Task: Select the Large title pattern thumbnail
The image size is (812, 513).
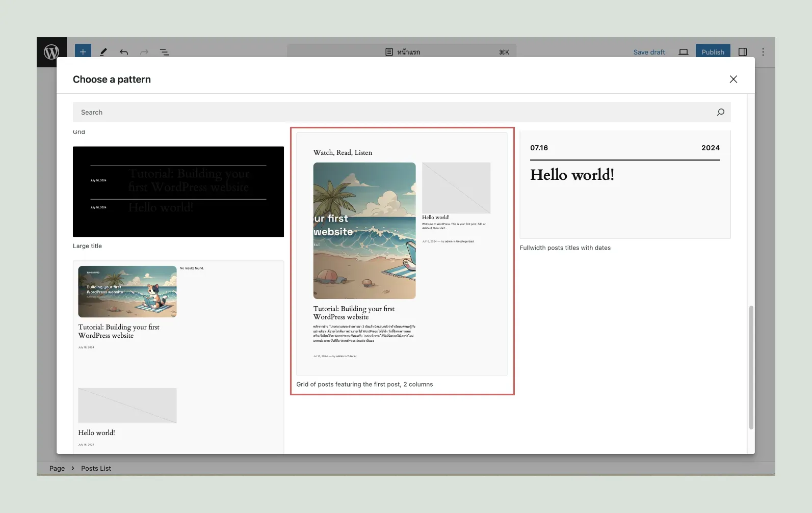Action: coord(178,192)
